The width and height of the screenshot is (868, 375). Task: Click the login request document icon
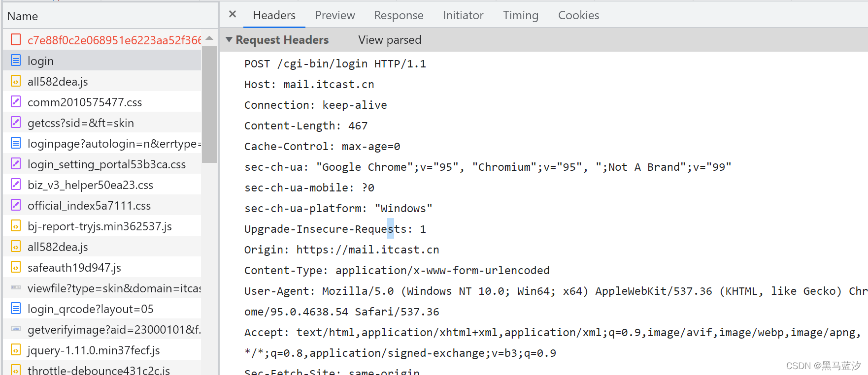(x=16, y=61)
